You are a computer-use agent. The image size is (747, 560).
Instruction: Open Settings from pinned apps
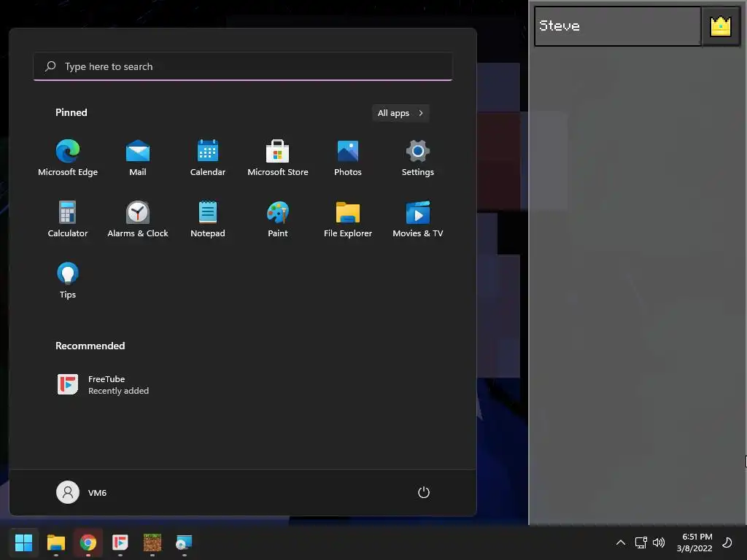(x=418, y=158)
